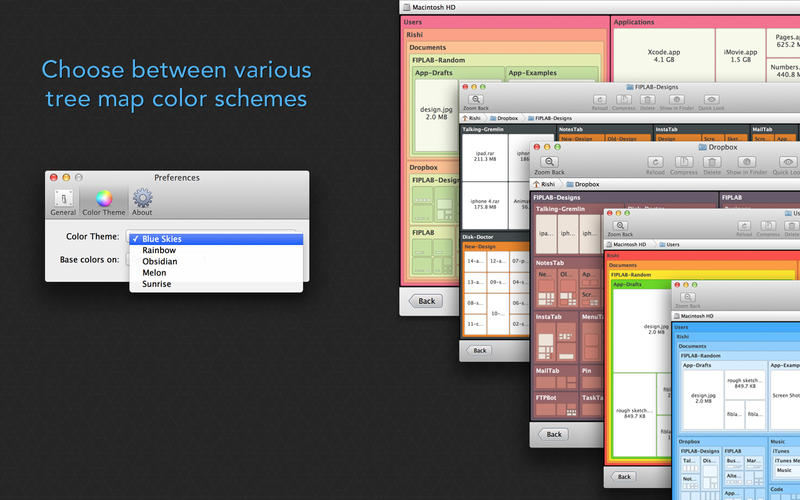Screen dimensions: 800x500
Task: Click Compress in the FIPLAB-Designs window toolbar
Action: coord(623,102)
